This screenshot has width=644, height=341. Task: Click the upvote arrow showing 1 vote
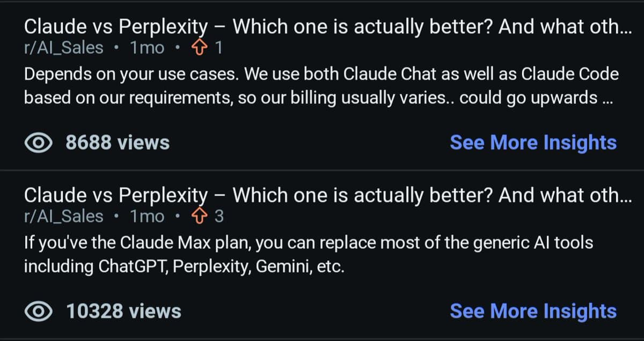200,48
